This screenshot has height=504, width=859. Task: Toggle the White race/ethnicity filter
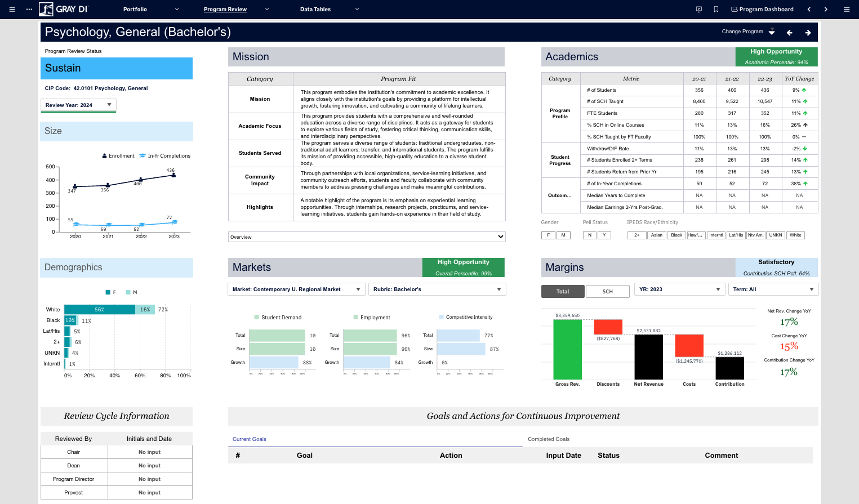pyautogui.click(x=795, y=235)
